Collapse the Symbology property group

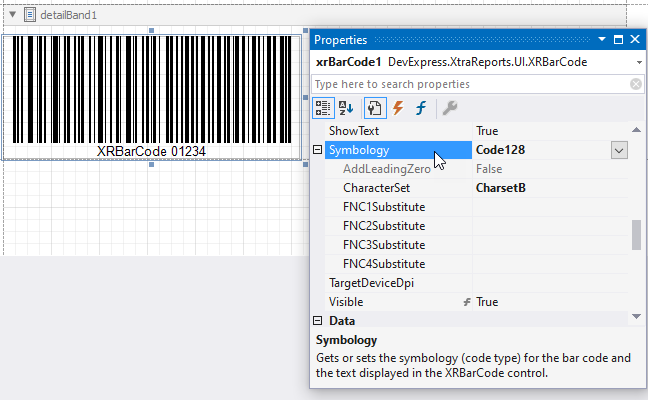coord(317,150)
